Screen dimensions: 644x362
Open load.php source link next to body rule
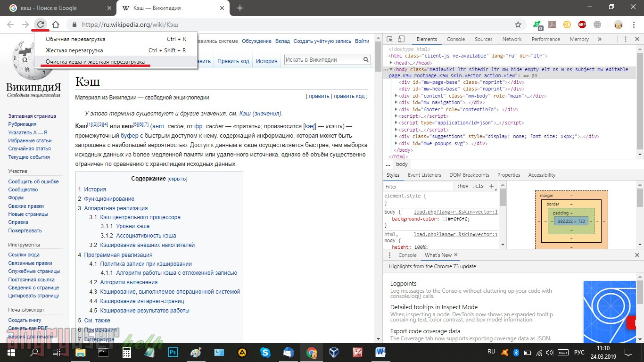tap(455, 212)
